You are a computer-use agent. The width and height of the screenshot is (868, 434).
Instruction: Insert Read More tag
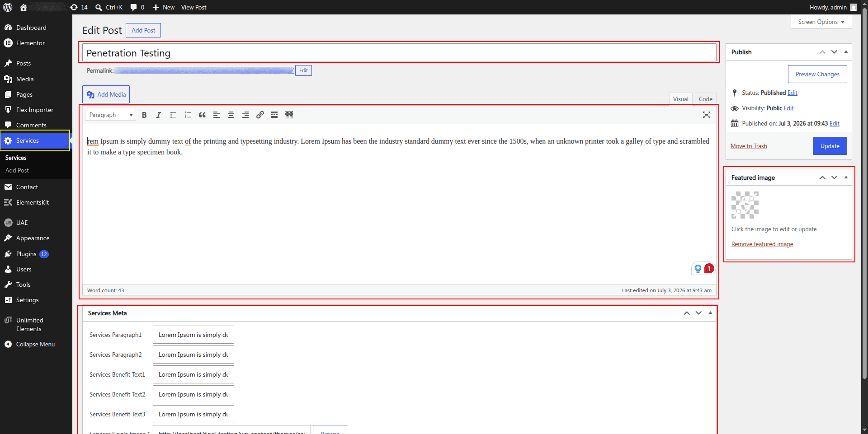[274, 115]
